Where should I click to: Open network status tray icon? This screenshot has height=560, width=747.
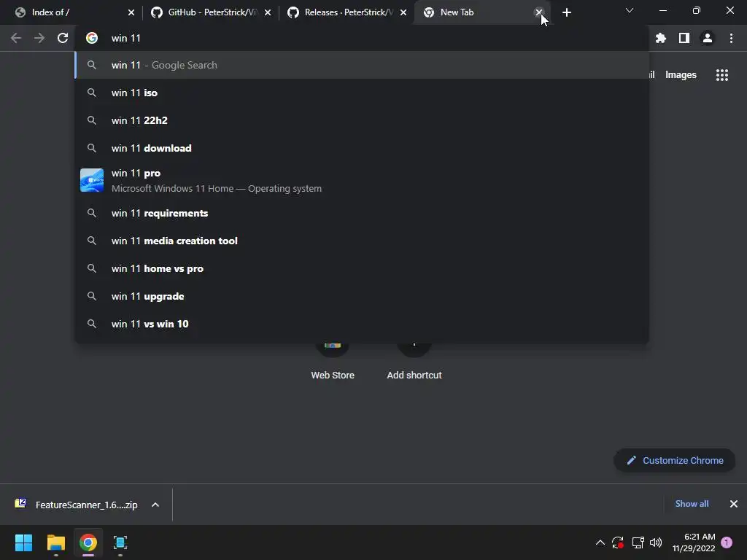click(638, 542)
